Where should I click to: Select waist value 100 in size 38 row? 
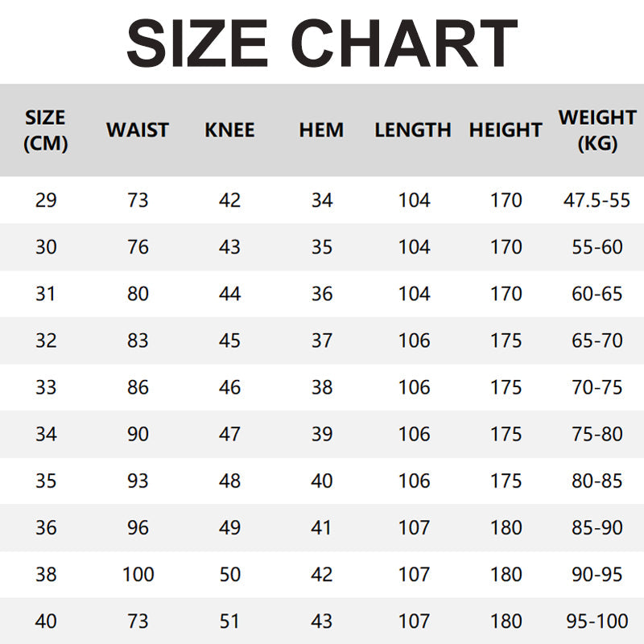[138, 575]
